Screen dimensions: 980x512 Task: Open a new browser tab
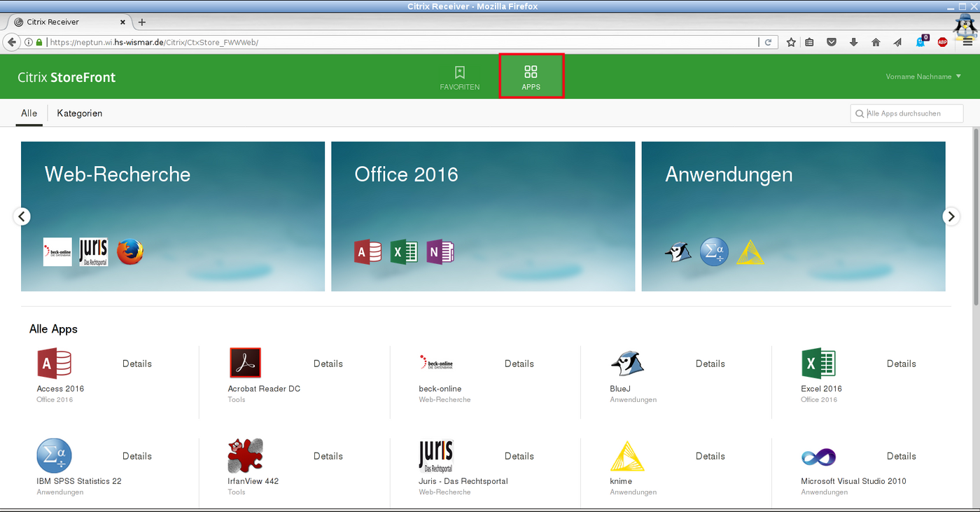(142, 22)
